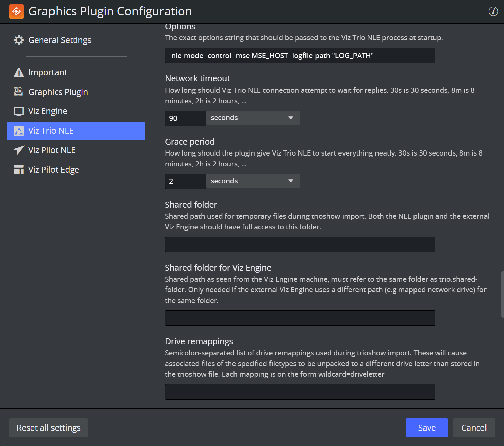Viewport: 504px width, 446px height.
Task: Select Viz Engine in the sidebar
Action: (x=76, y=111)
